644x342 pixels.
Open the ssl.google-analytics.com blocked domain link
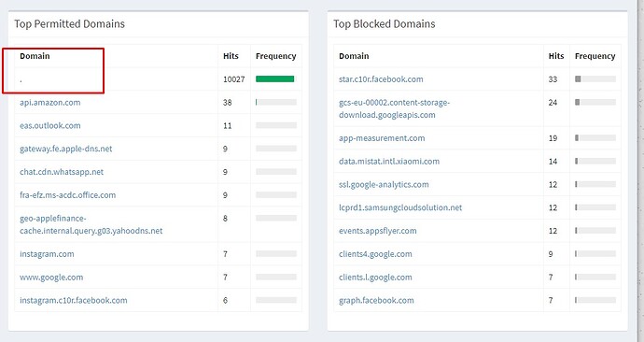pos(384,185)
